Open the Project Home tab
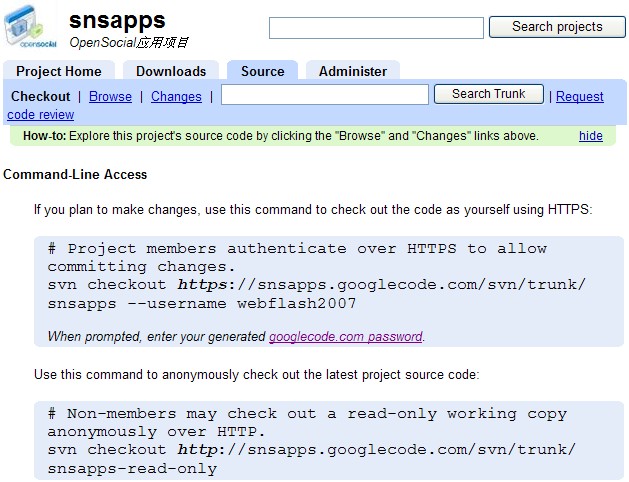 pos(59,71)
